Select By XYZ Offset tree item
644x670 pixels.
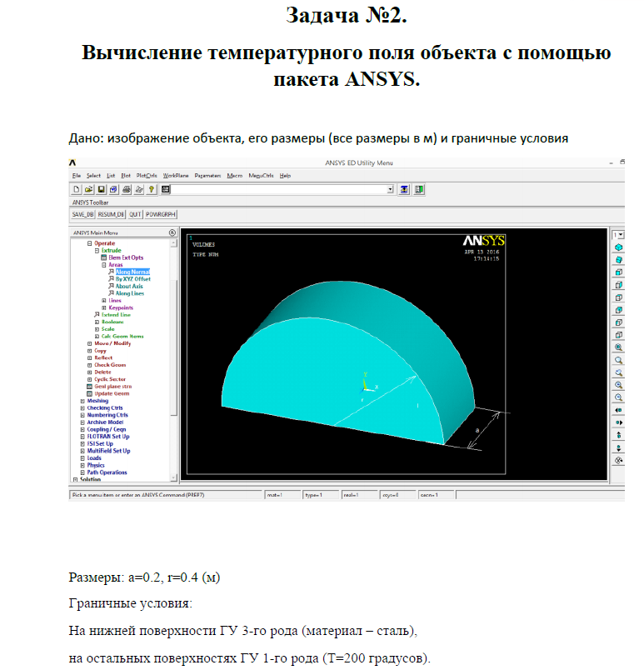click(x=132, y=279)
